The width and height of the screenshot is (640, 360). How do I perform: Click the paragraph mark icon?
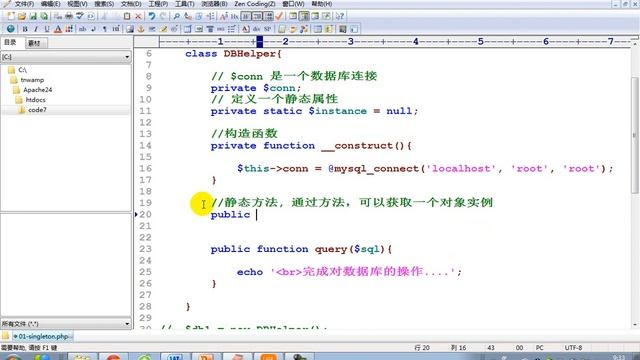point(105,29)
